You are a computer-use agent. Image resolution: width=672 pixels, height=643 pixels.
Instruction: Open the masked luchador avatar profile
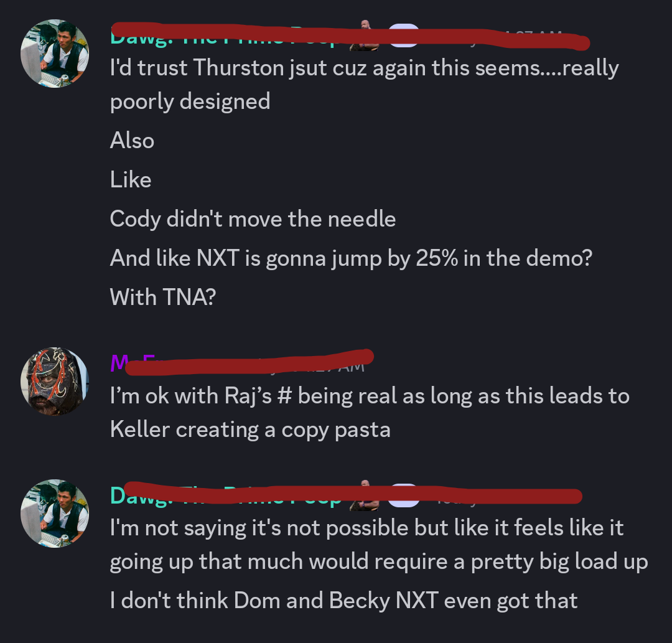tap(55, 382)
